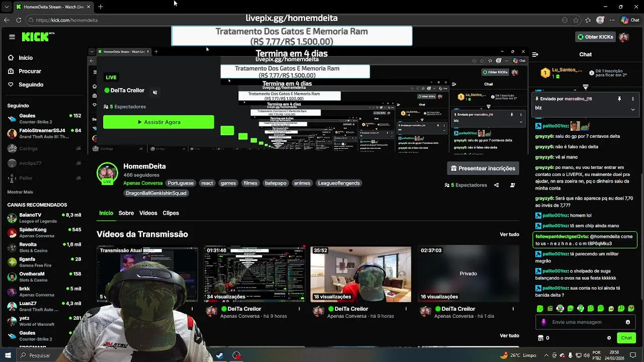Open Apenas Conversa category link
The height and width of the screenshot is (362, 644).
pyautogui.click(x=143, y=183)
